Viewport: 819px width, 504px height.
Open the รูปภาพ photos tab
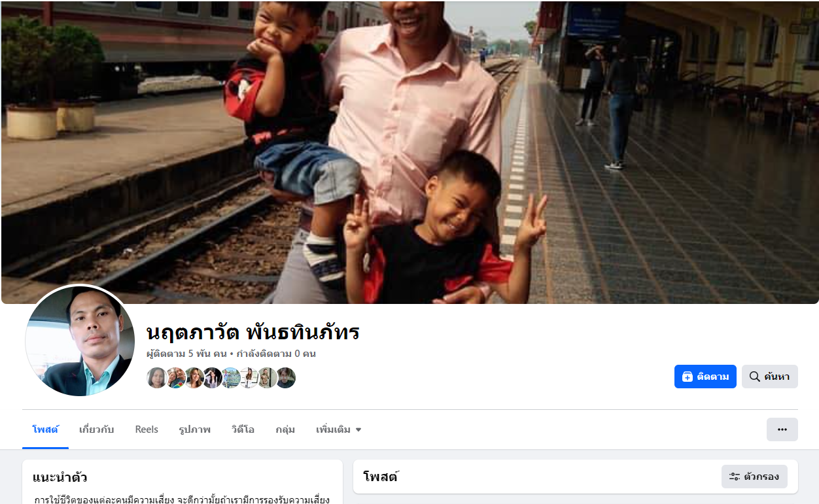click(194, 429)
